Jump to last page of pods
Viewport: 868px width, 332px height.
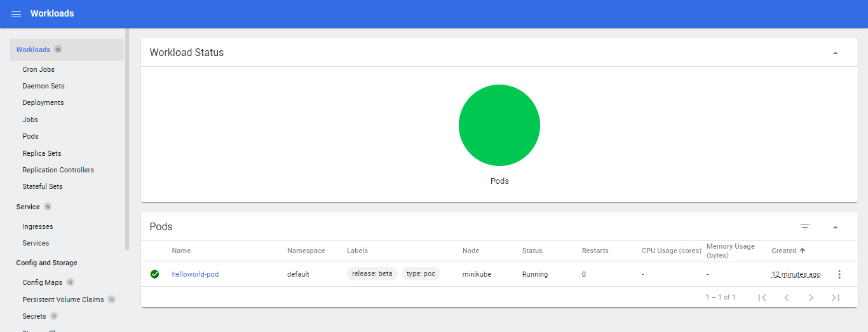836,298
